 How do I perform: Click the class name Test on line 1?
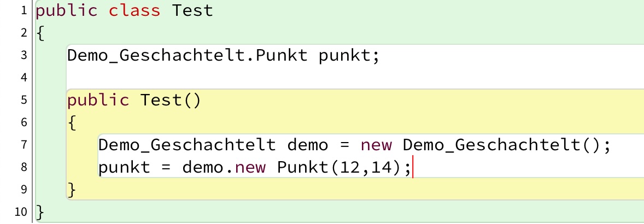192,10
